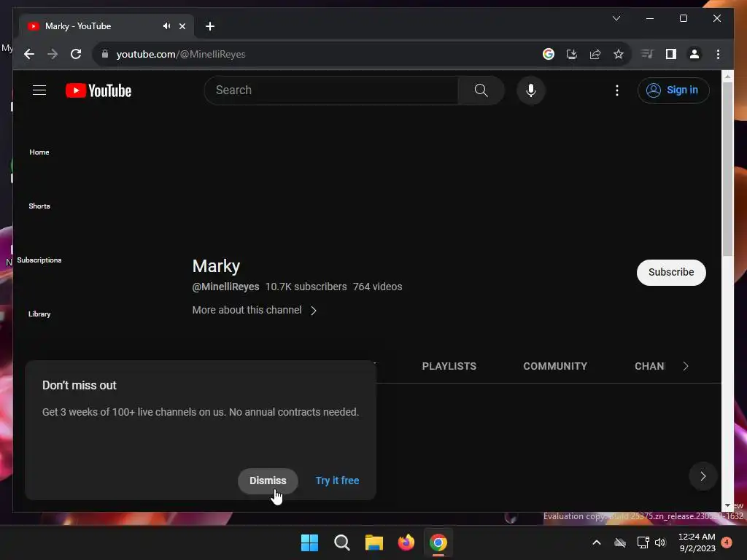
Task: Toggle Chrome side panel
Action: point(671,54)
